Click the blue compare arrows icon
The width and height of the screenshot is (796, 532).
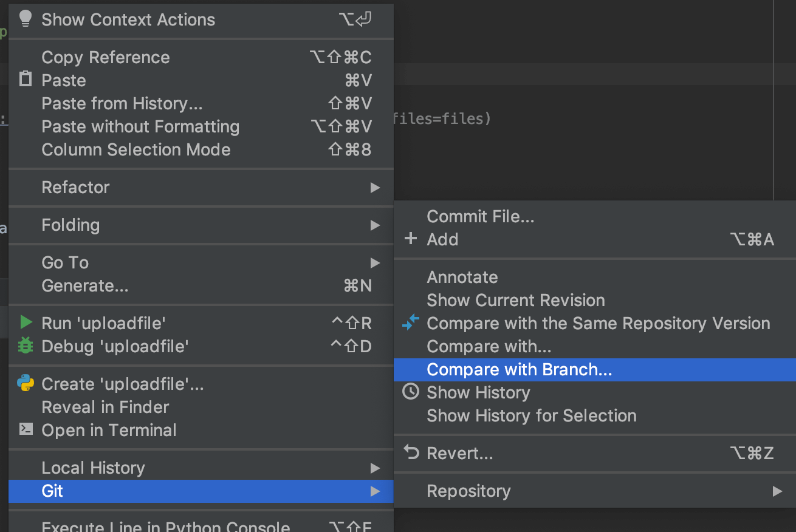411,322
